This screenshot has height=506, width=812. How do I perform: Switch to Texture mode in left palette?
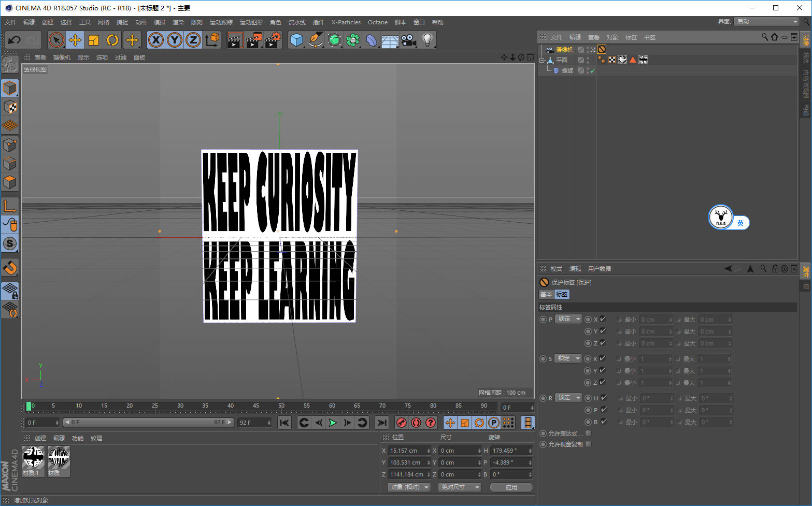pyautogui.click(x=10, y=107)
